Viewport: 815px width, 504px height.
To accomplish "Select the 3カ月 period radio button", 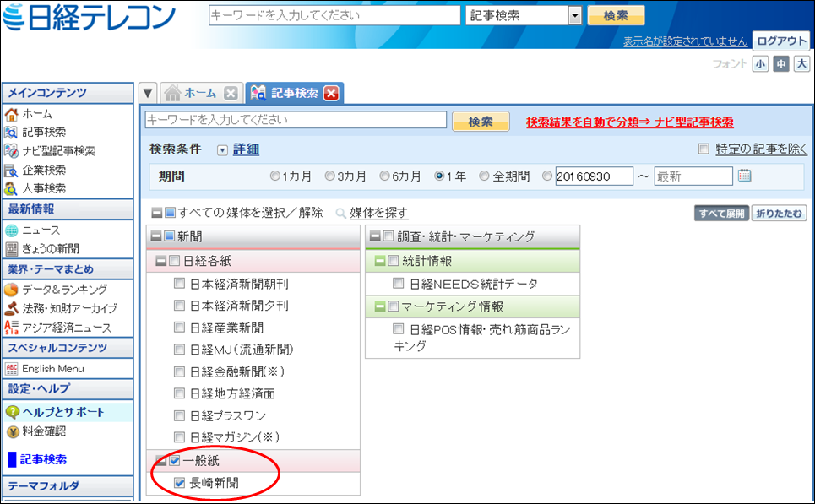I will [x=329, y=176].
